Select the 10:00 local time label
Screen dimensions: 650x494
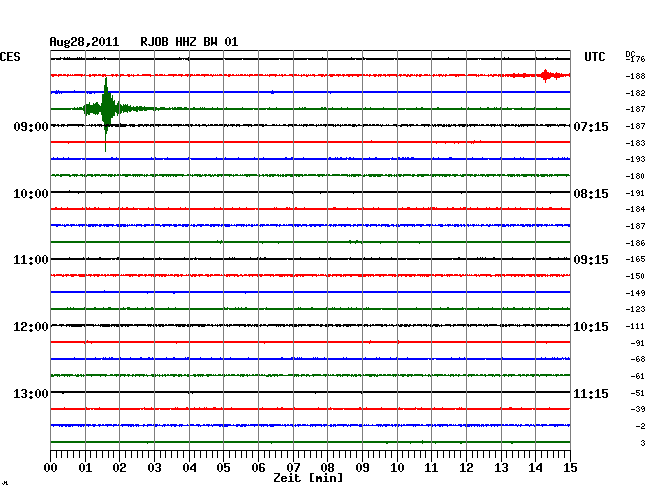pyautogui.click(x=31, y=194)
